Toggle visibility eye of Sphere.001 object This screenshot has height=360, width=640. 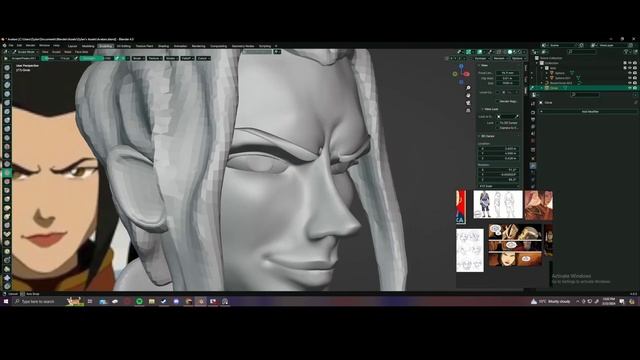pos(630,78)
